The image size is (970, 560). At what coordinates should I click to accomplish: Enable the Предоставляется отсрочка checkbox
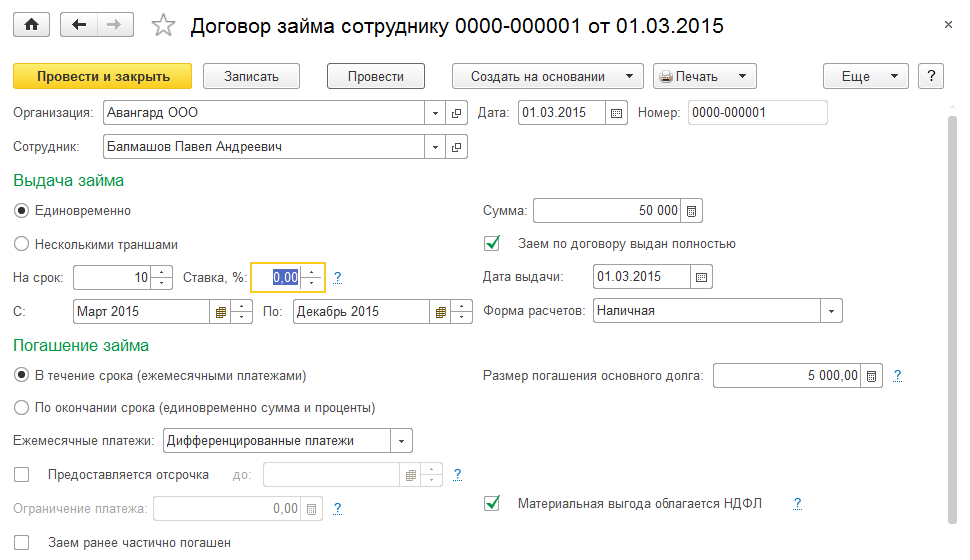(x=21, y=474)
